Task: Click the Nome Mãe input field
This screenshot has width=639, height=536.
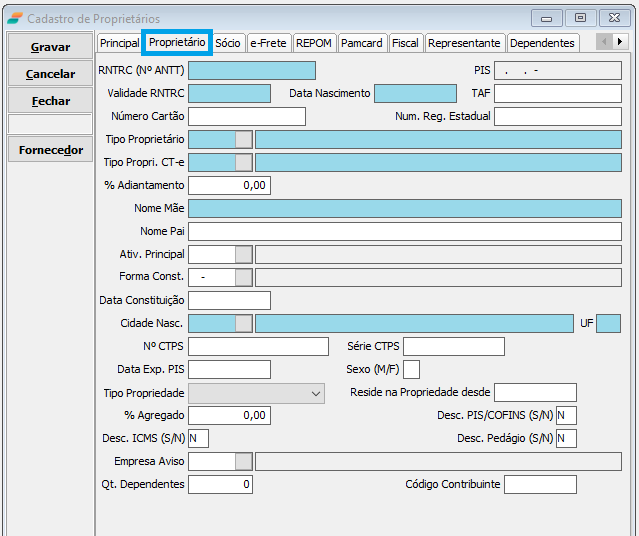Action: (404, 208)
